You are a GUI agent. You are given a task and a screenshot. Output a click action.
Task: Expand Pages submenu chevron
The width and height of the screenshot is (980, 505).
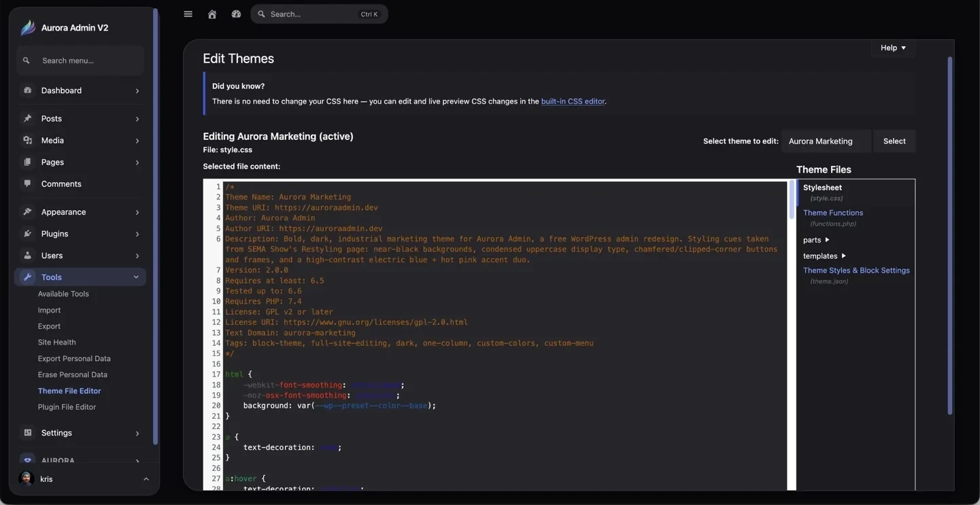coord(137,162)
